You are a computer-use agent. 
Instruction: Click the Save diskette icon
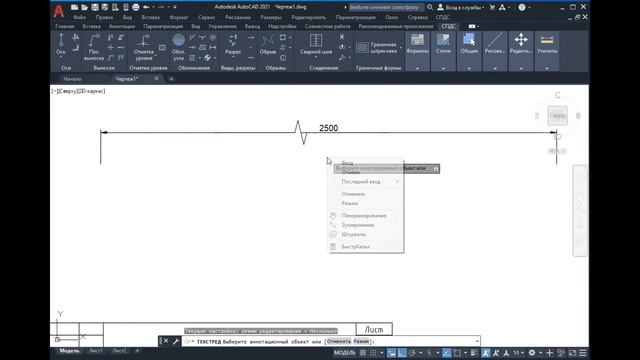point(95,7)
